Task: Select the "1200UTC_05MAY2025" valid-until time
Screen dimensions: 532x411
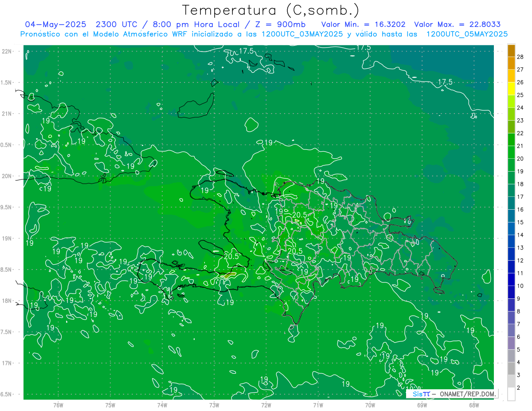Action: (x=467, y=34)
